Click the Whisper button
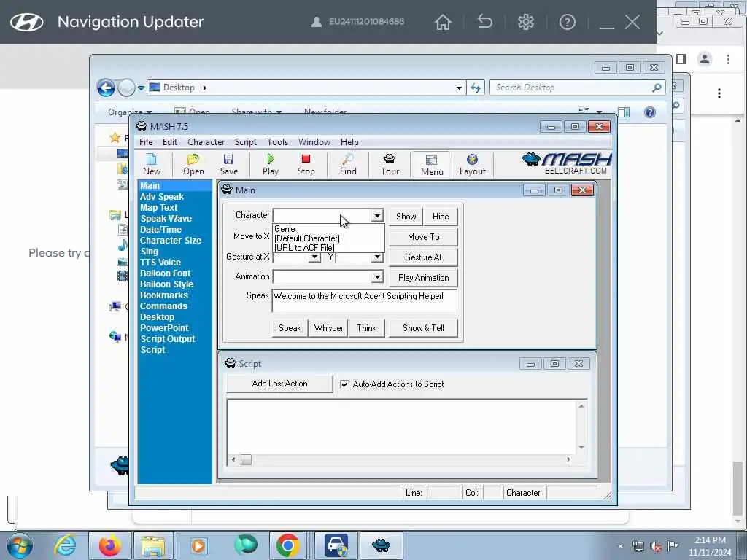 point(329,328)
